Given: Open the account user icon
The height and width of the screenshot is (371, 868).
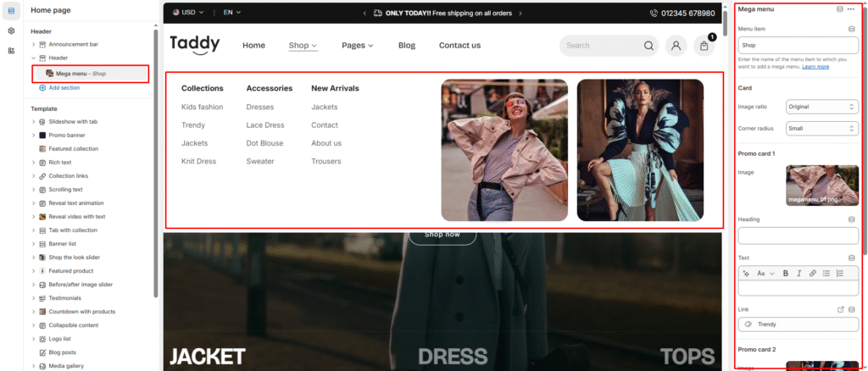Looking at the screenshot, I should click(x=676, y=46).
